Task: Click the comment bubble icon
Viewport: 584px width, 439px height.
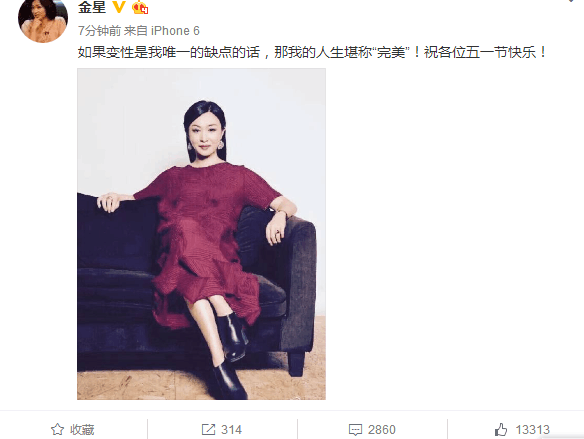Action: (x=355, y=430)
